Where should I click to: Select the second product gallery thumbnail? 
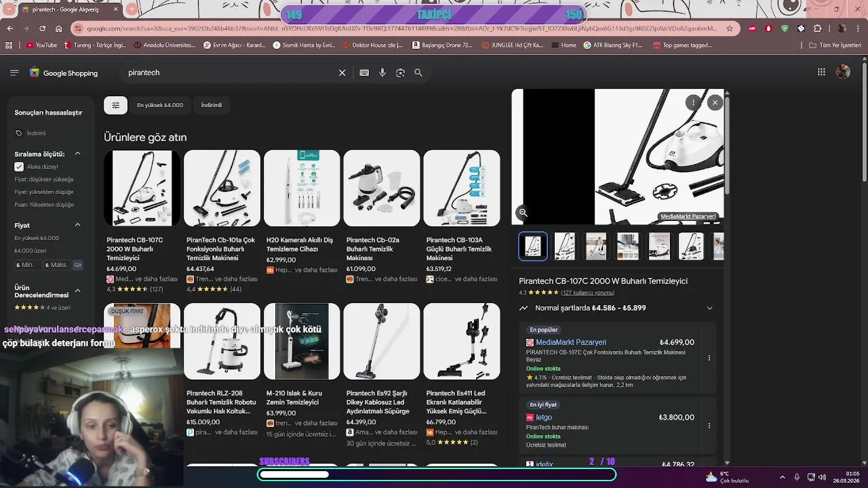[564, 246]
